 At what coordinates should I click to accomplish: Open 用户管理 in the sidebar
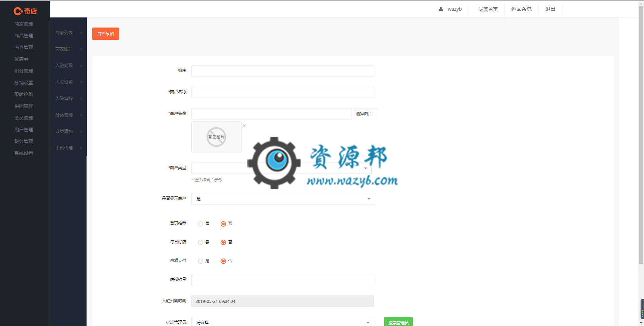(x=24, y=130)
